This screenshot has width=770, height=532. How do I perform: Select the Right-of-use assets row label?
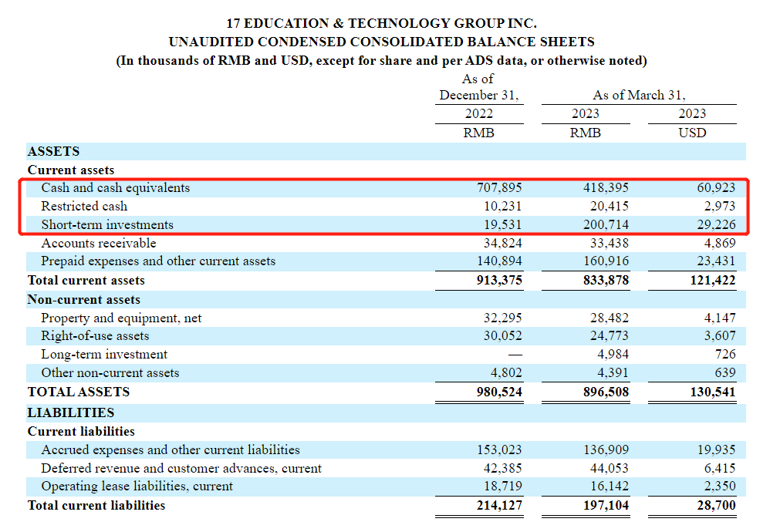point(95,335)
